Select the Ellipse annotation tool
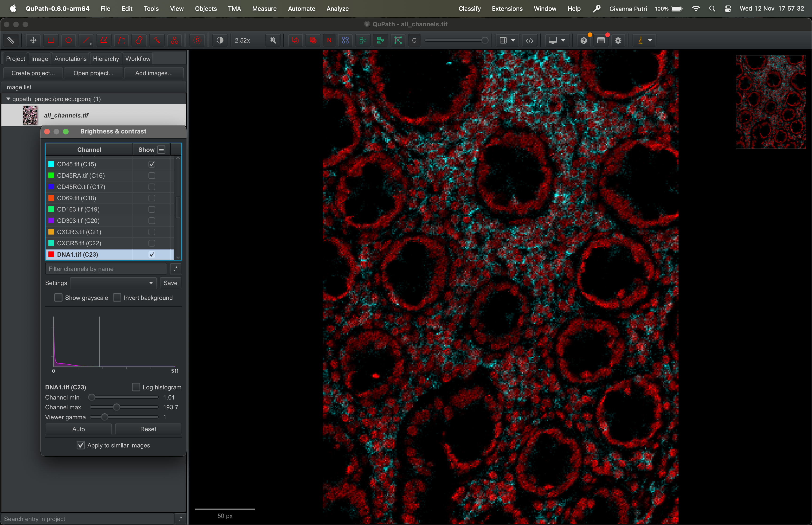This screenshot has height=525, width=812. pyautogui.click(x=69, y=40)
